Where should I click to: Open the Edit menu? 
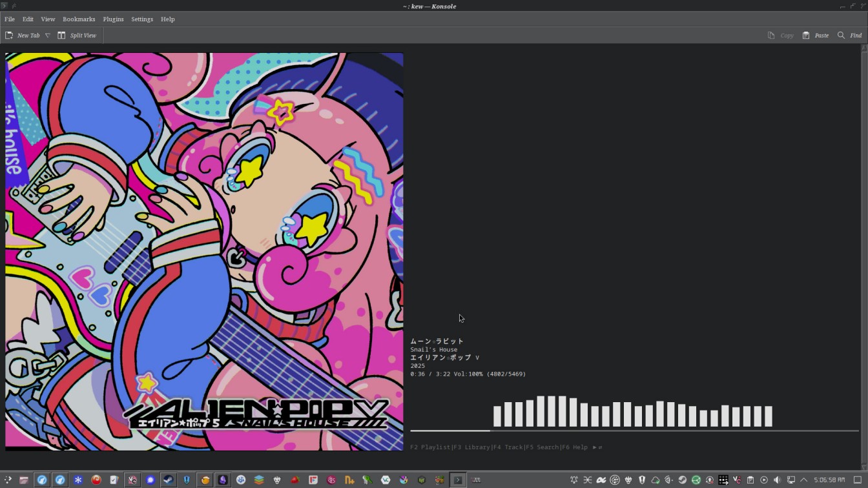pyautogui.click(x=28, y=19)
